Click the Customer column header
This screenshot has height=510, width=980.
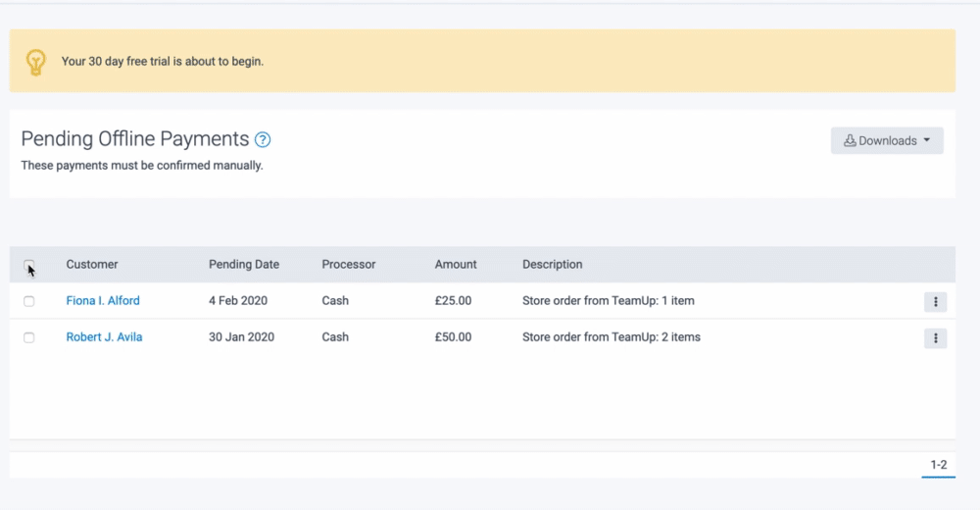(x=92, y=265)
